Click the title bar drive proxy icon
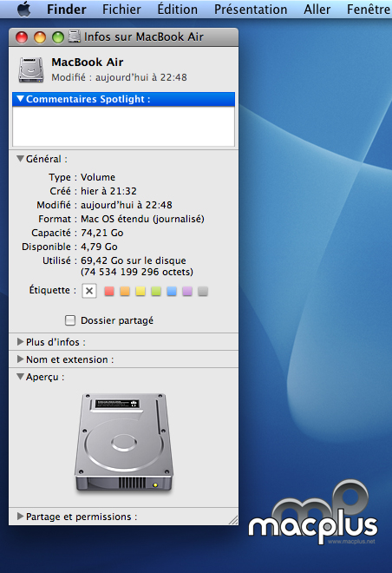392x573 pixels. coord(75,37)
